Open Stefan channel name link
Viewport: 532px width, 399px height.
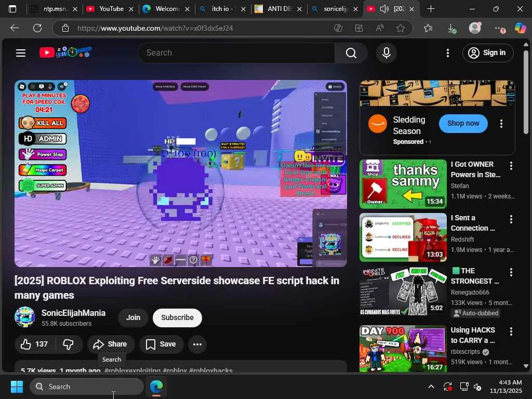(460, 186)
